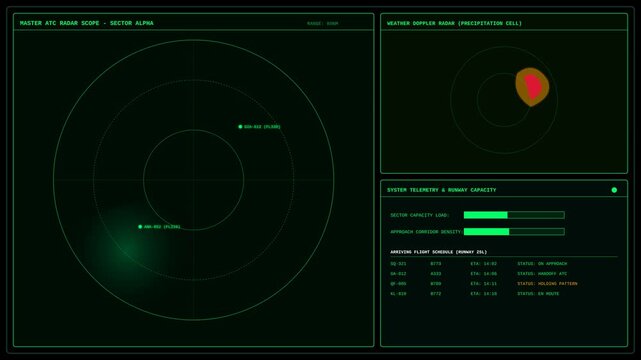This screenshot has height=360, width=641.
Task: Click the RANGE readout in radar scope header
Action: pyautogui.click(x=323, y=24)
